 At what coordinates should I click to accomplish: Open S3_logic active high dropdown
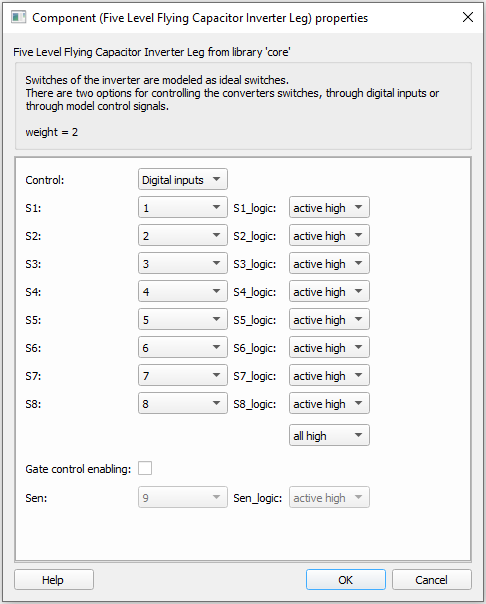tap(329, 263)
